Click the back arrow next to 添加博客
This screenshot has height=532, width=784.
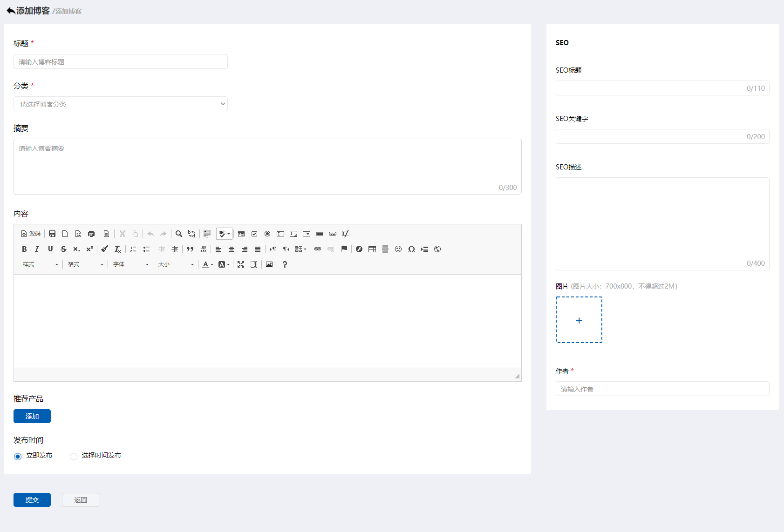tap(11, 11)
